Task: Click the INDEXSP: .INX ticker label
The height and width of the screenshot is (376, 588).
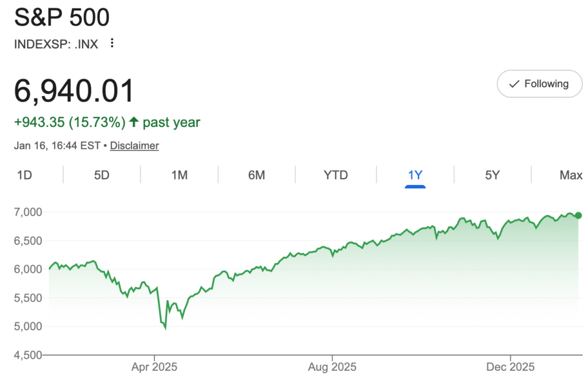Action: coord(56,44)
